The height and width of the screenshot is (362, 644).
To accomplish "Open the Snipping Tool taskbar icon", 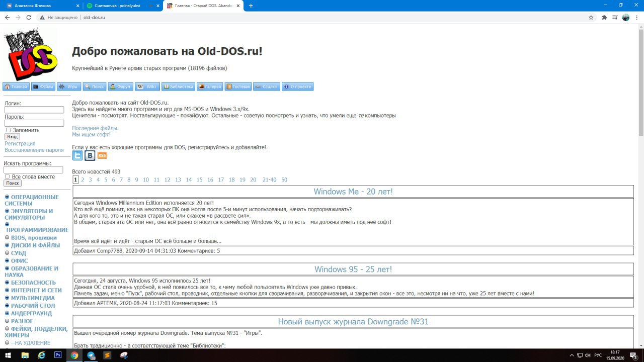I will coord(124,355).
